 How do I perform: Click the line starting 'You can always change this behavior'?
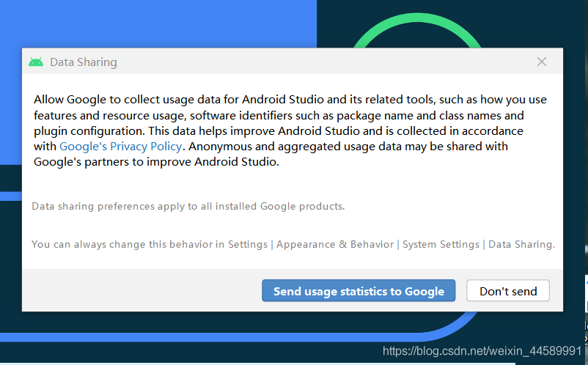(293, 244)
